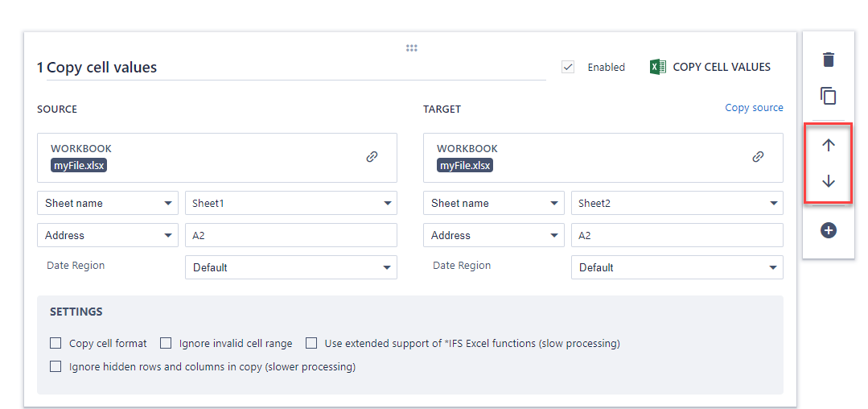This screenshot has width=868, height=409.
Task: Move step up with arrow icon
Action: coord(829,145)
